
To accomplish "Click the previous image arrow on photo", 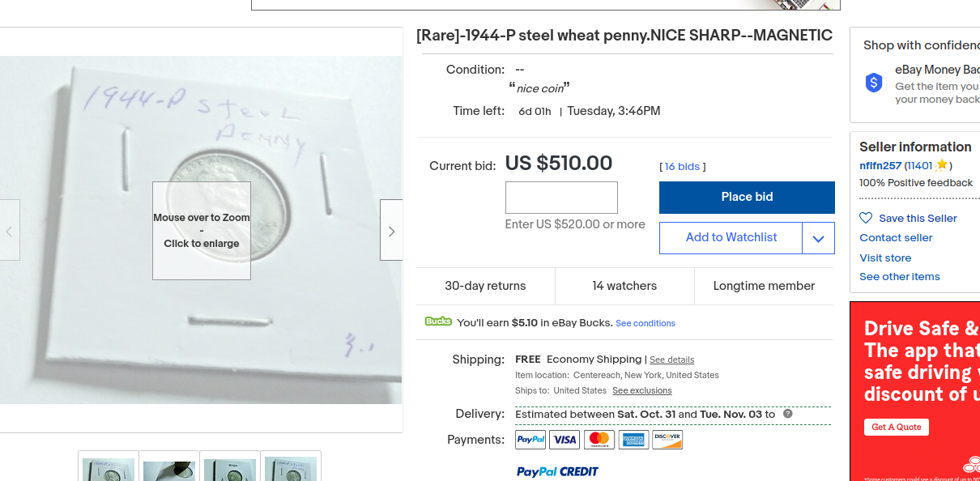I will tap(9, 231).
